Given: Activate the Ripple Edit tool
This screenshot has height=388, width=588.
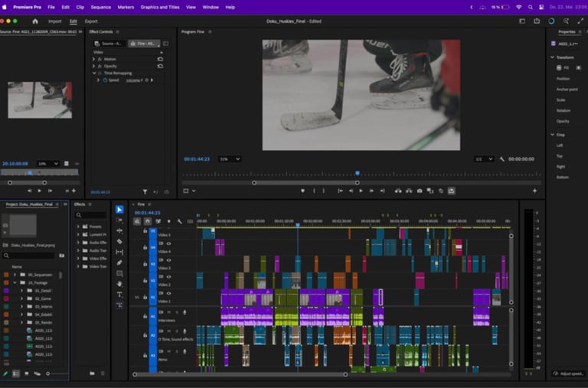Looking at the screenshot, I should click(x=119, y=230).
